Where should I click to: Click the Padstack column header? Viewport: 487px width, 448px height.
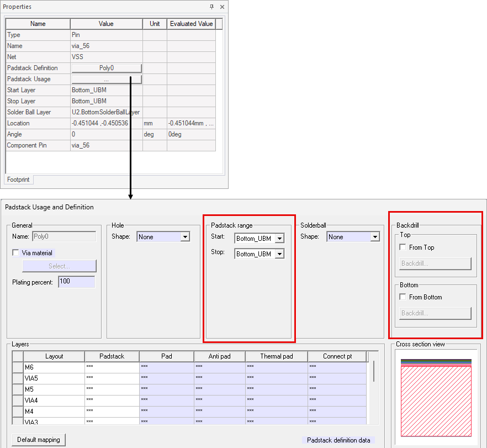tap(112, 356)
